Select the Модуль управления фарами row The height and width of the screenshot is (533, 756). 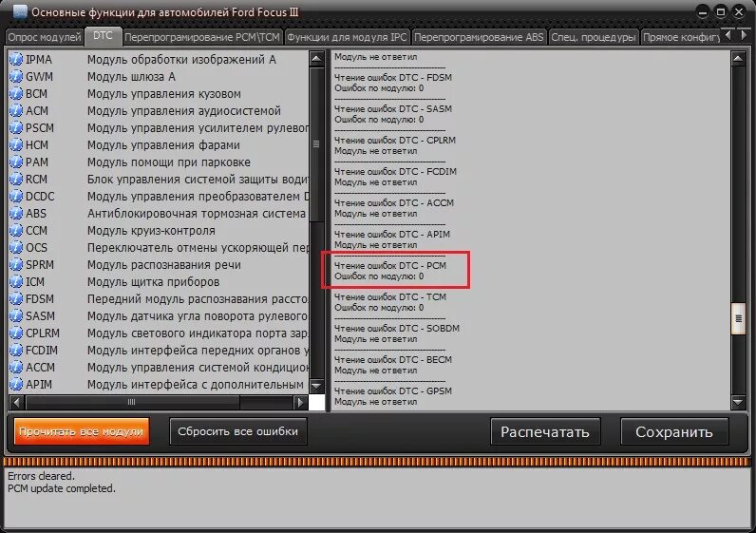pyautogui.click(x=160, y=145)
